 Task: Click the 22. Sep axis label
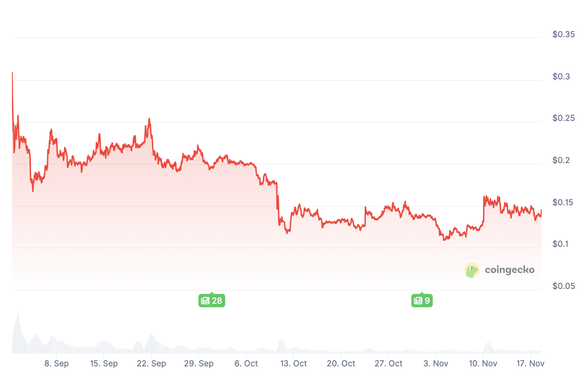[151, 364]
